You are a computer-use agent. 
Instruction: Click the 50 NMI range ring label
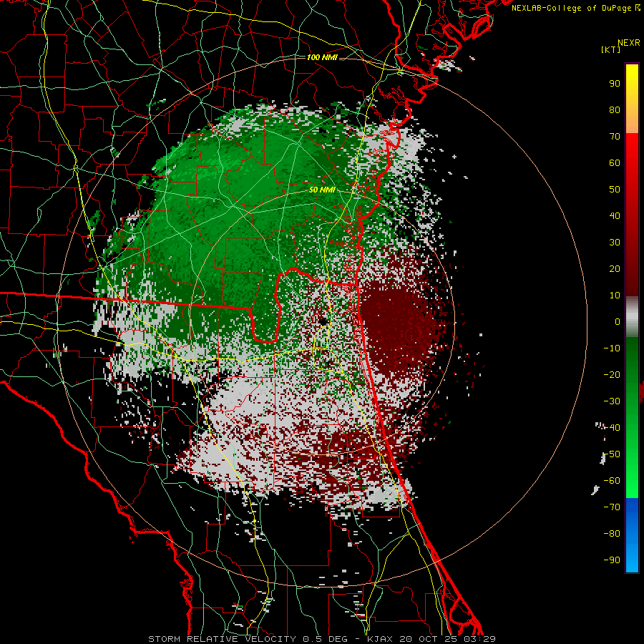coord(322,190)
